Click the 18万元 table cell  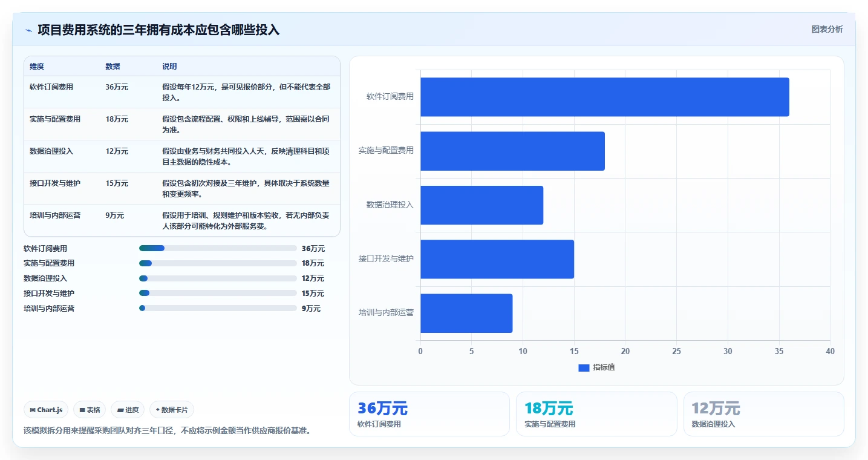(117, 119)
